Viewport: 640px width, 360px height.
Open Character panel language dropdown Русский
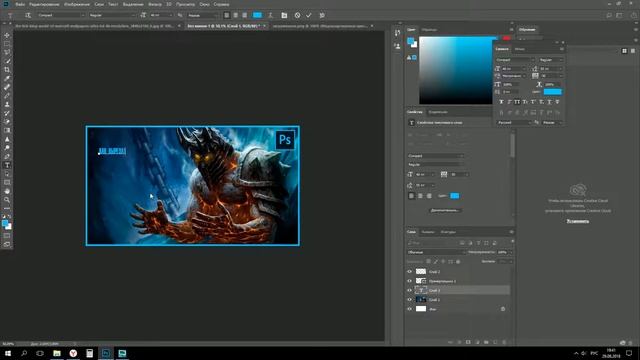pyautogui.click(x=513, y=122)
